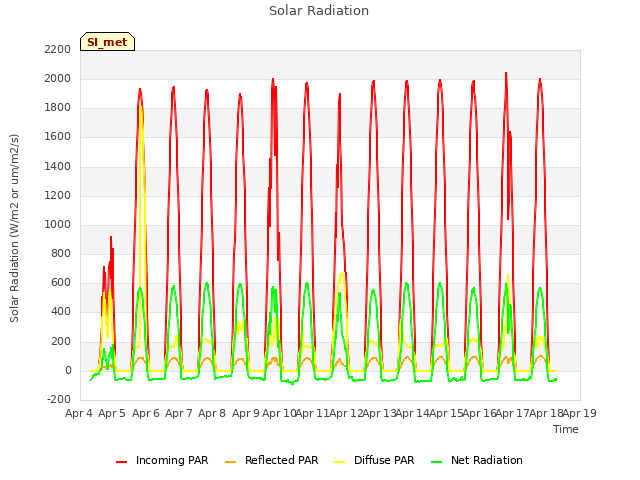
Task: Click the Apr 5 x-axis tick label
Action: pos(112,413)
